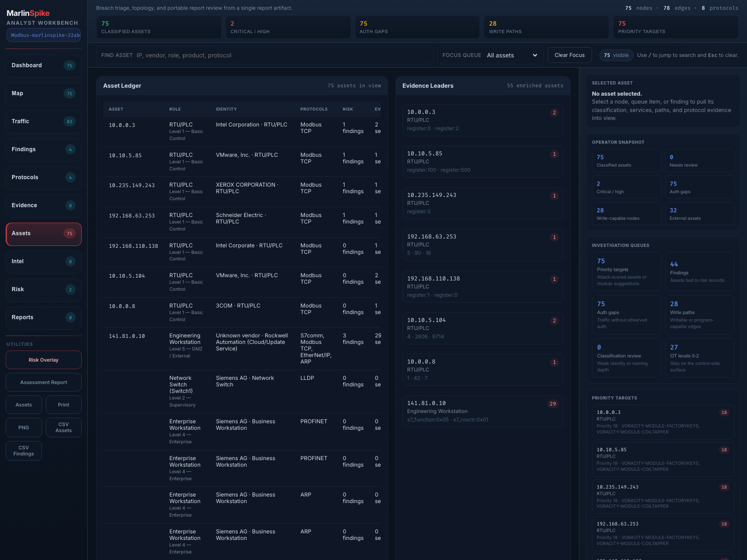Image resolution: width=747 pixels, height=560 pixels.
Task: Select the Assets sidebar item
Action: [43, 234]
